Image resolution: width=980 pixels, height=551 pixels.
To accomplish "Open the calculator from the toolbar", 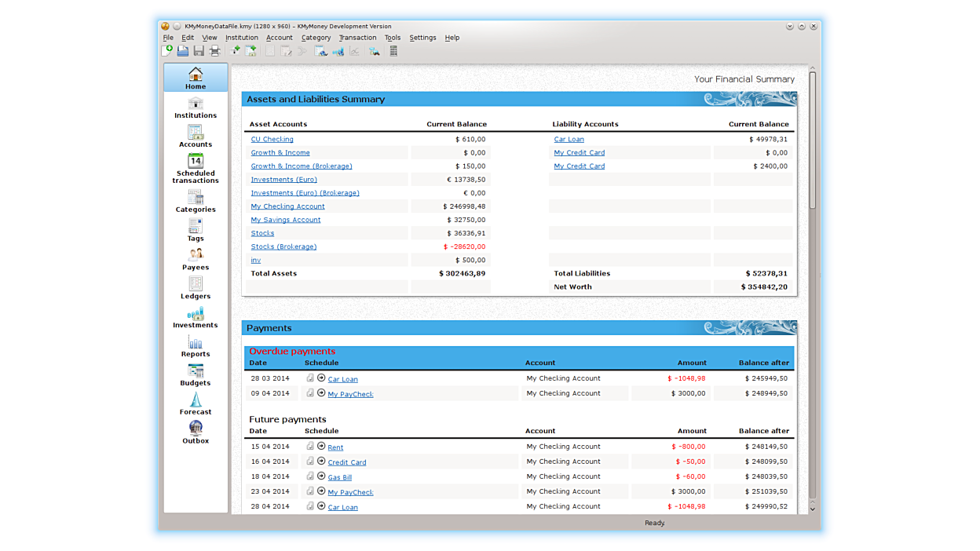I will (x=393, y=51).
